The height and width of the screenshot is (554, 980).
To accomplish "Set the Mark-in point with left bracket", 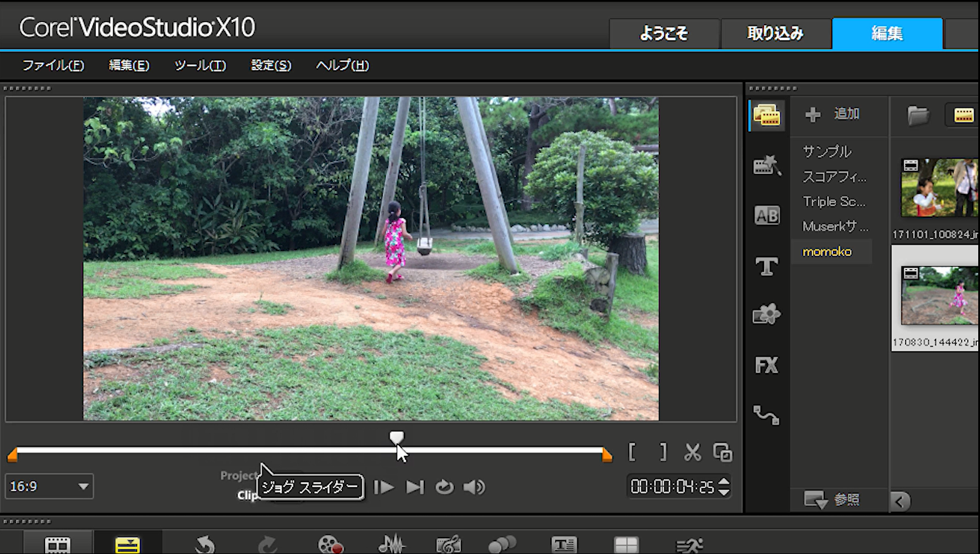I will pos(632,453).
